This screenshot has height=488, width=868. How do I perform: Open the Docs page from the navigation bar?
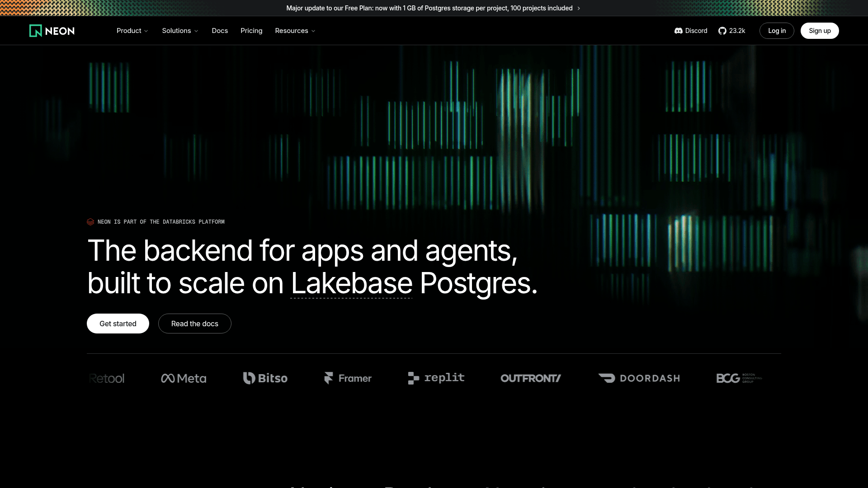[220, 31]
